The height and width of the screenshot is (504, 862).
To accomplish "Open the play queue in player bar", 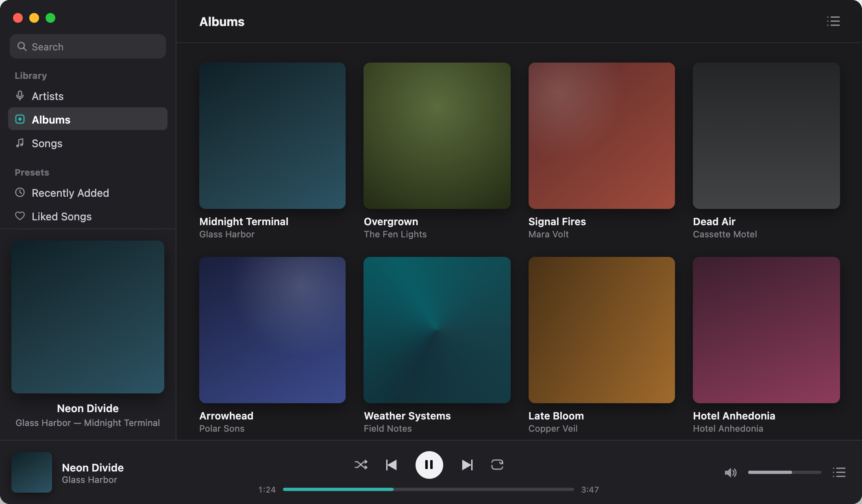I will click(x=839, y=472).
